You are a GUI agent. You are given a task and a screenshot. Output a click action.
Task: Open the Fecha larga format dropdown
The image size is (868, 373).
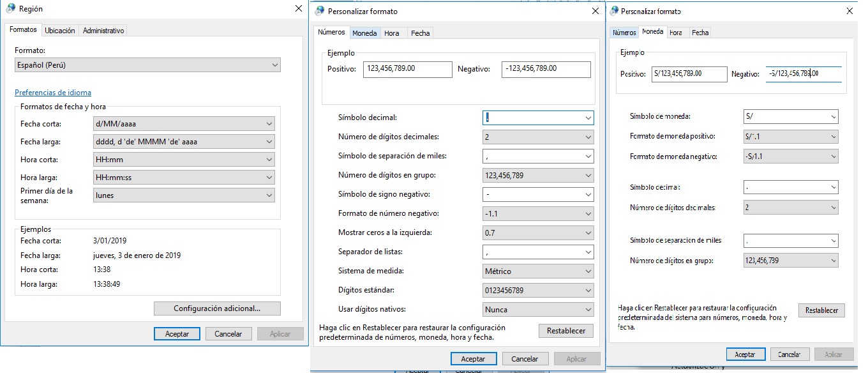point(184,142)
